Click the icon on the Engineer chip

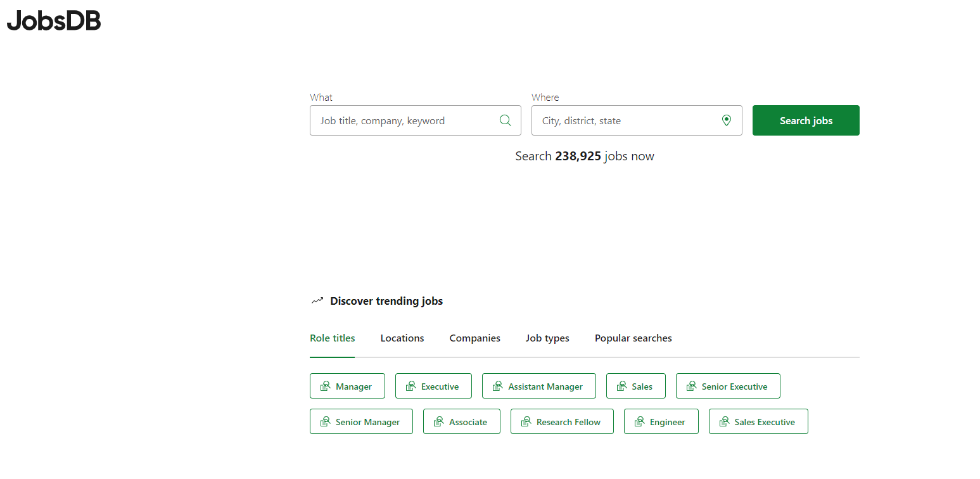tap(640, 421)
